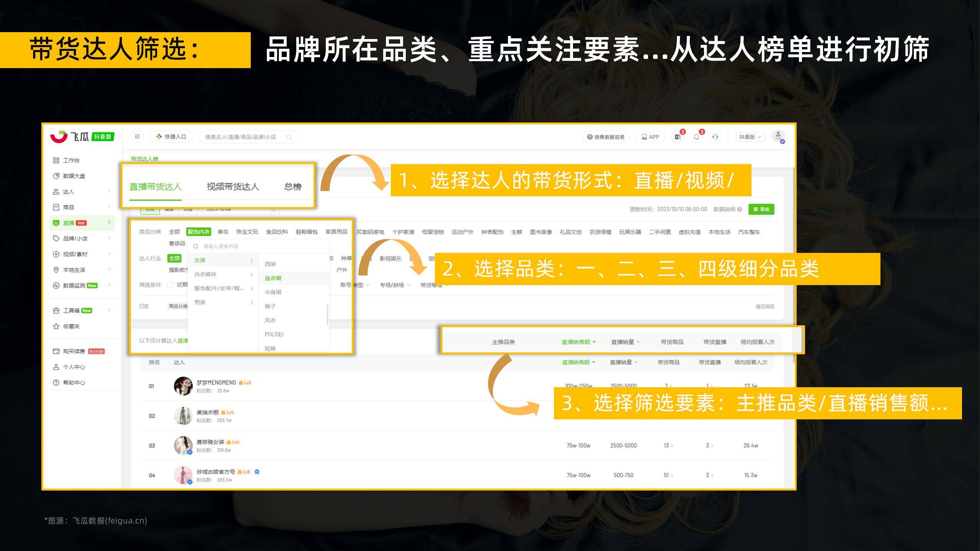Click the headset customer service icon
Image resolution: width=980 pixels, height=551 pixels.
715,137
